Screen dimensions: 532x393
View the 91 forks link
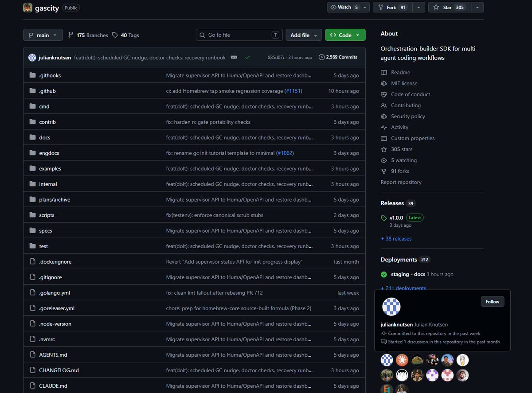(x=395, y=171)
